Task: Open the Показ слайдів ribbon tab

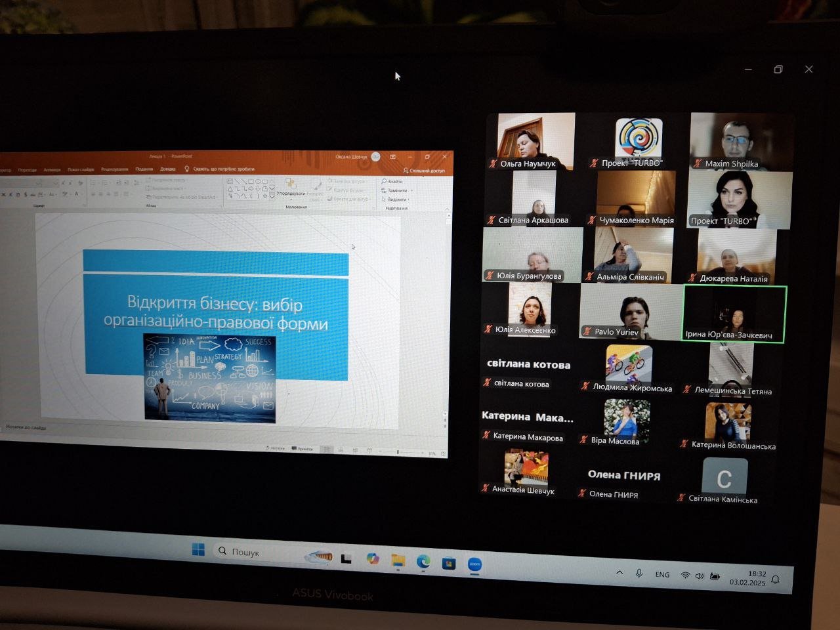Action: coord(81,169)
